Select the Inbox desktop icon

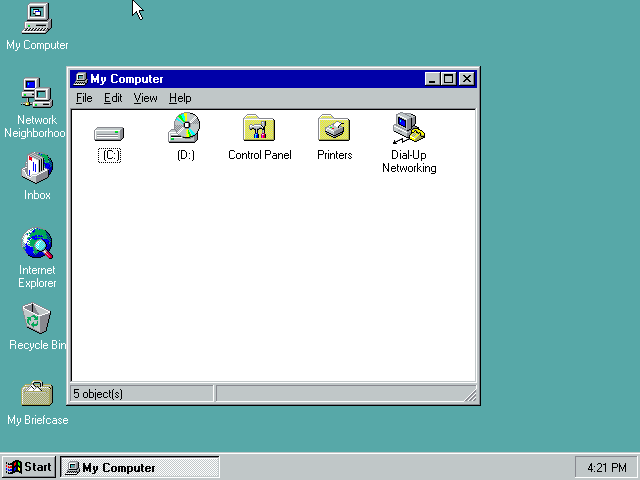coord(37,167)
